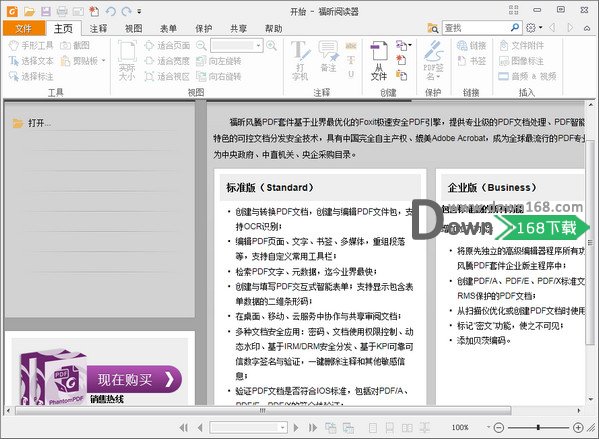The image size is (599, 439).
Task: Switch to the 视图 tab
Action: pyautogui.click(x=133, y=28)
